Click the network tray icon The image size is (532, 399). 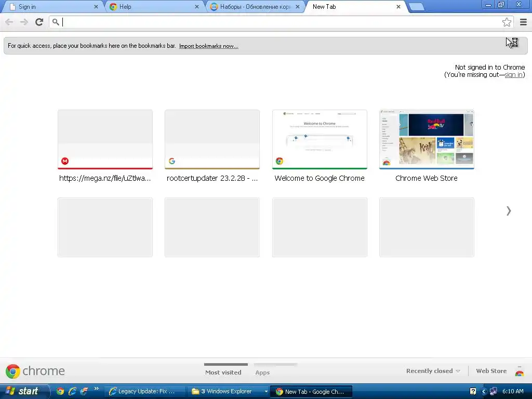[494, 391]
